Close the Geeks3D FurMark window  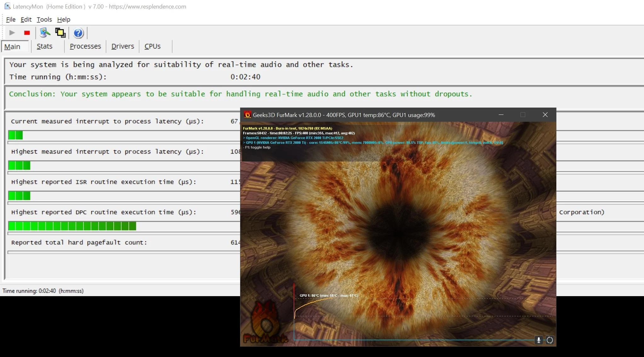click(x=545, y=115)
